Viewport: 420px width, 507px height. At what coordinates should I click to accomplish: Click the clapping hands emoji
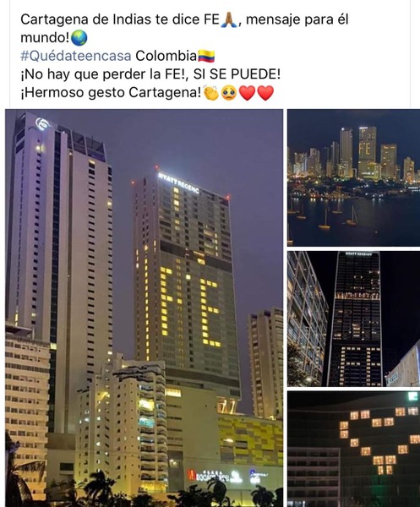210,93
